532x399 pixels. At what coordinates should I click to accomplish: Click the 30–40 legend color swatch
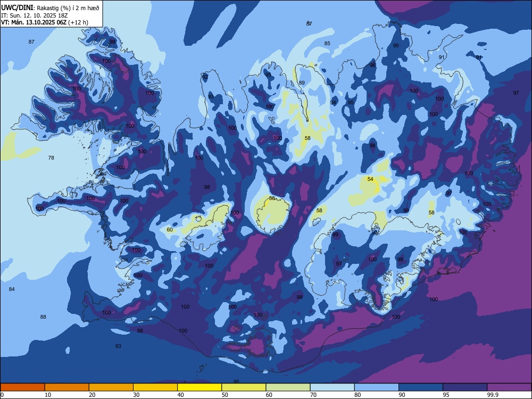pos(155,387)
